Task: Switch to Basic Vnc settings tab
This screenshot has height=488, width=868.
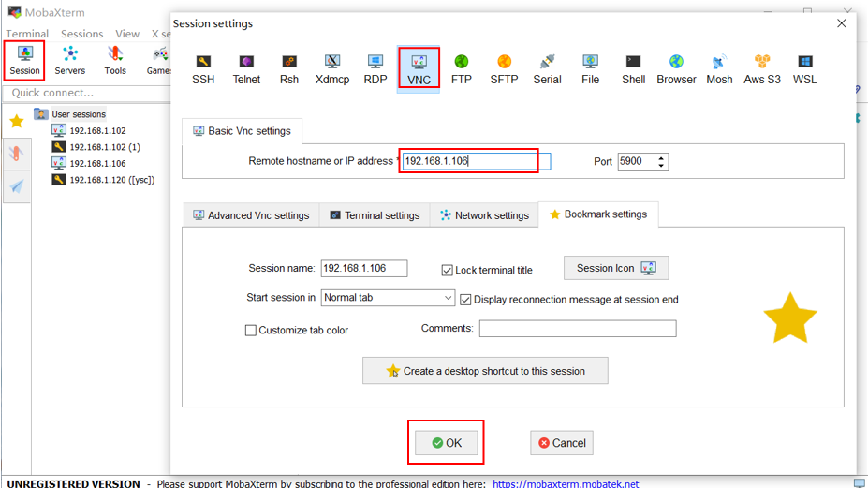Action: click(242, 131)
